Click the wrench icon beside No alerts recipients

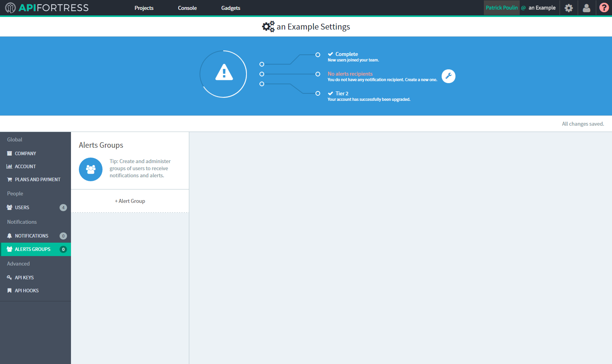pyautogui.click(x=448, y=76)
